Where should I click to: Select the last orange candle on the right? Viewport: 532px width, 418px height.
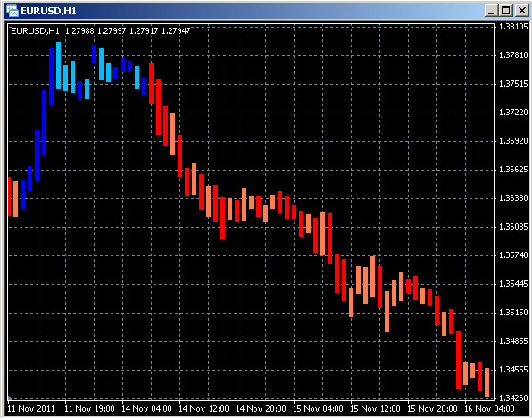pyautogui.click(x=486, y=382)
